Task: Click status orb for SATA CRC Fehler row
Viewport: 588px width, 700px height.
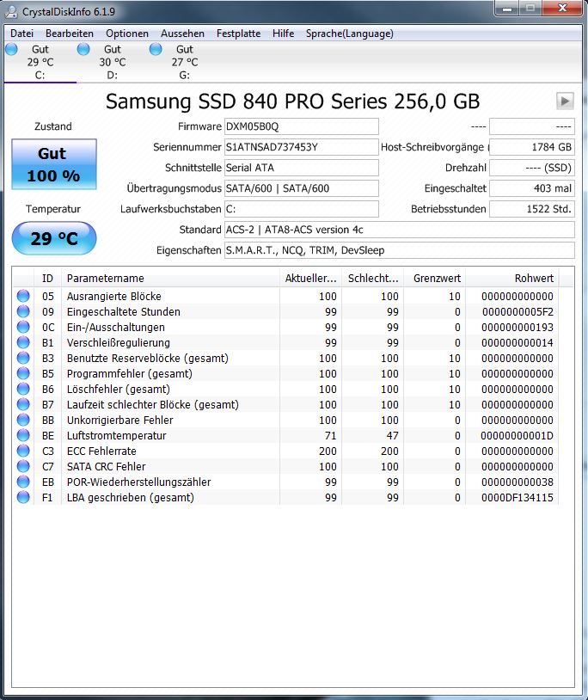Action: pos(23,466)
